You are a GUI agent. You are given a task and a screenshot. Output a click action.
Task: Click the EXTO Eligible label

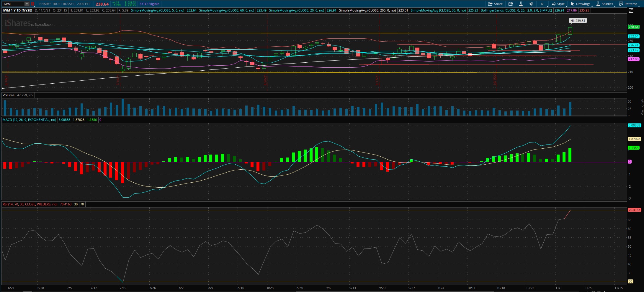pos(149,4)
